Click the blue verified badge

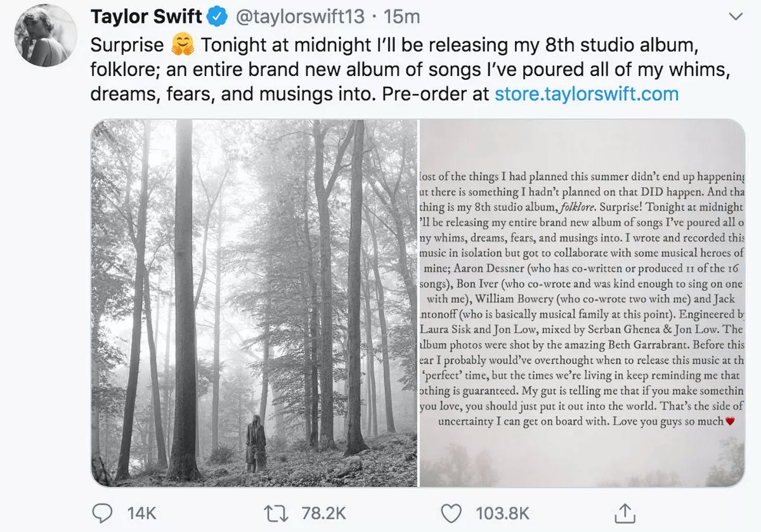(x=218, y=17)
